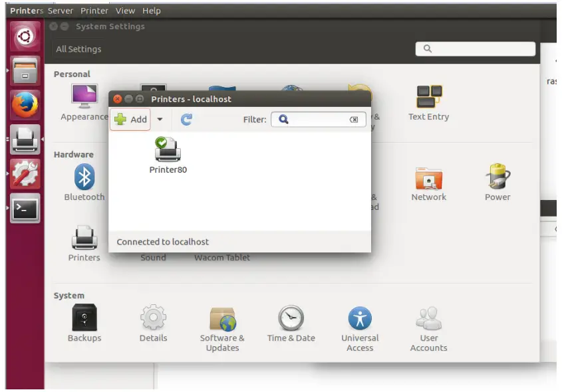The width and height of the screenshot is (562, 392).
Task: Close the Printers - localhost window
Action: pos(117,99)
